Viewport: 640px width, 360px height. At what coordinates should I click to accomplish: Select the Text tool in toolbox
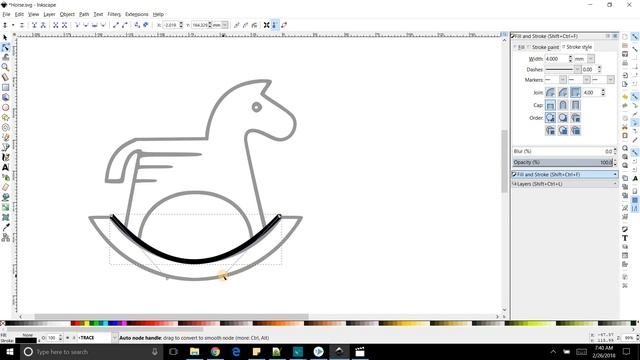pyautogui.click(x=5, y=167)
